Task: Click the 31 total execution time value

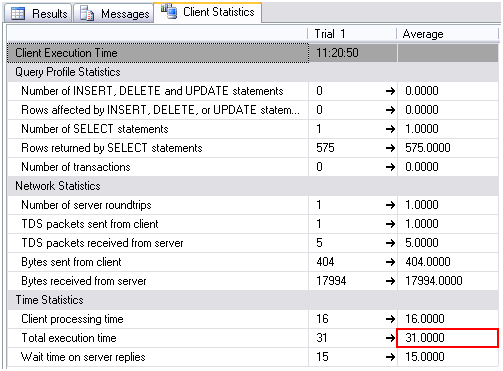Action: 322,338
